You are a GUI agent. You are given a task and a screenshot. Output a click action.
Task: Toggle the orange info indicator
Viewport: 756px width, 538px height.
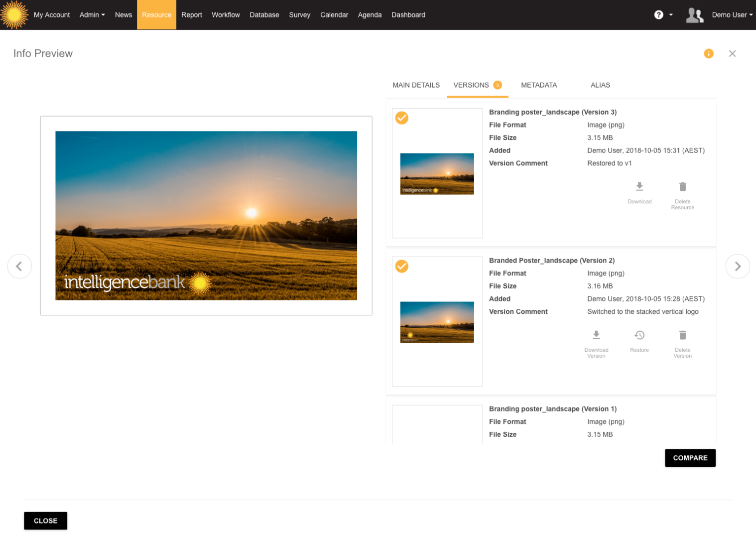tap(709, 53)
